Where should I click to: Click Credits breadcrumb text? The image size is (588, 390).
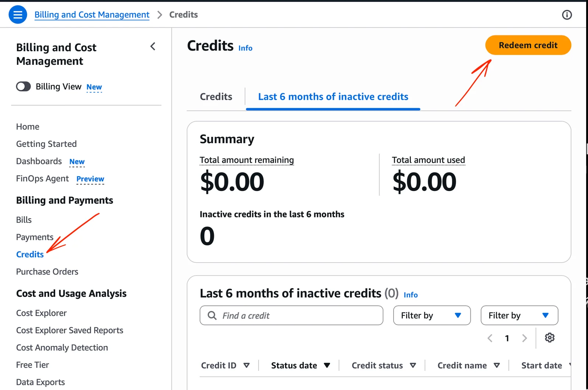pyautogui.click(x=183, y=15)
